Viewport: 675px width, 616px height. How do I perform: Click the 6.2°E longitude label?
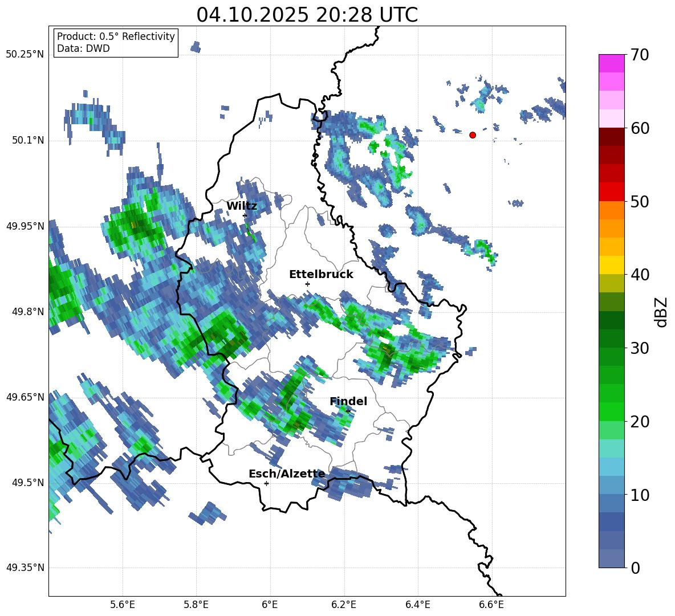[344, 605]
